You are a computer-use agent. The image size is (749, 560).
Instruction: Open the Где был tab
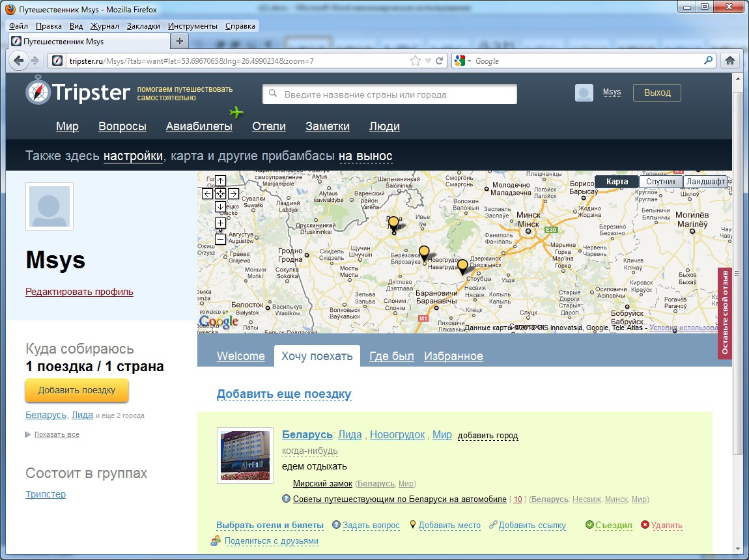click(x=391, y=356)
